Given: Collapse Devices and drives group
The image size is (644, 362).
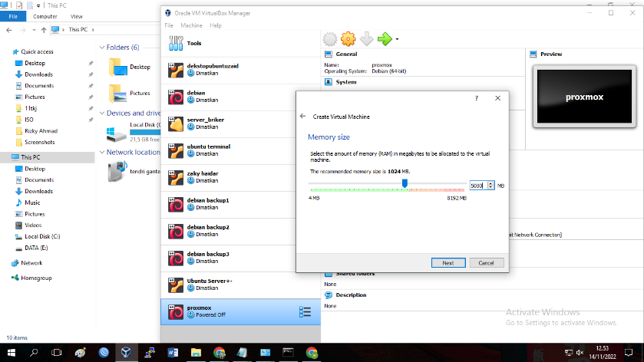Looking at the screenshot, I should [102, 114].
